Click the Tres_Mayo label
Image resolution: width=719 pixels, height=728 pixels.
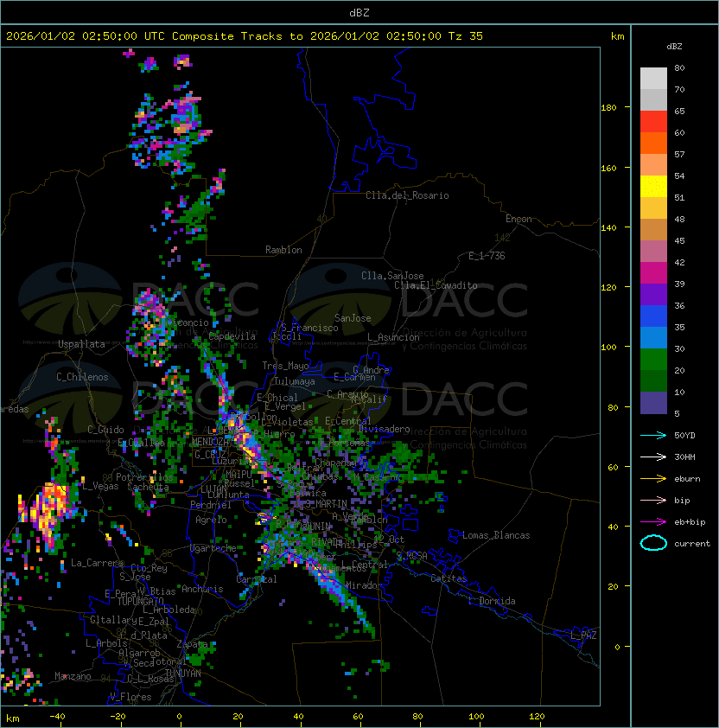point(285,366)
